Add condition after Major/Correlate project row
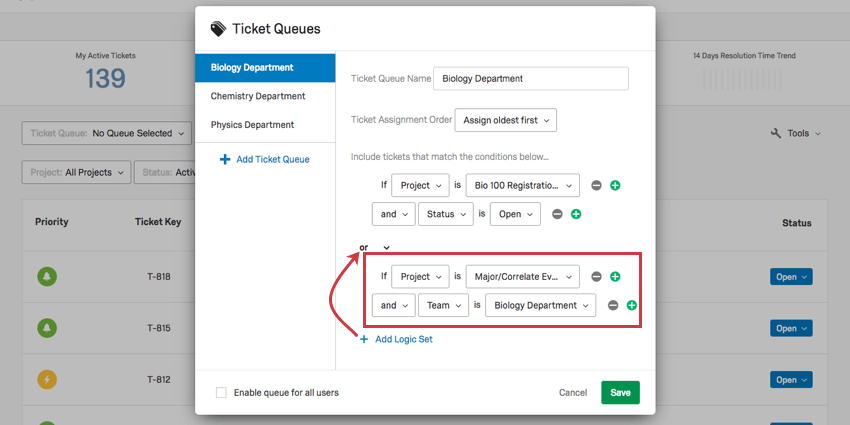Image resolution: width=850 pixels, height=425 pixels. coord(615,277)
